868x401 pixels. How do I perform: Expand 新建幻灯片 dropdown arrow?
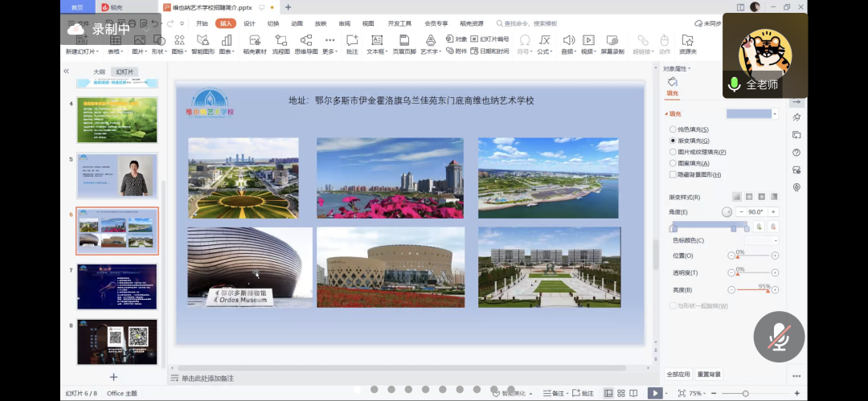[97, 51]
